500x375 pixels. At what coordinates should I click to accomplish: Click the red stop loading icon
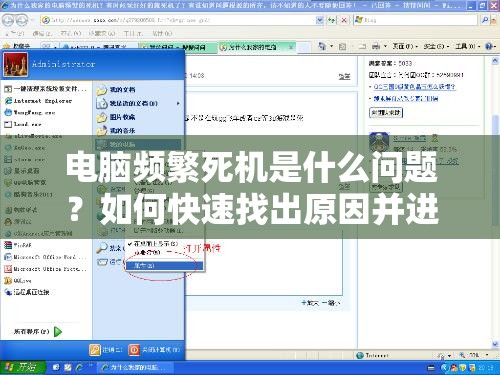coord(344,20)
